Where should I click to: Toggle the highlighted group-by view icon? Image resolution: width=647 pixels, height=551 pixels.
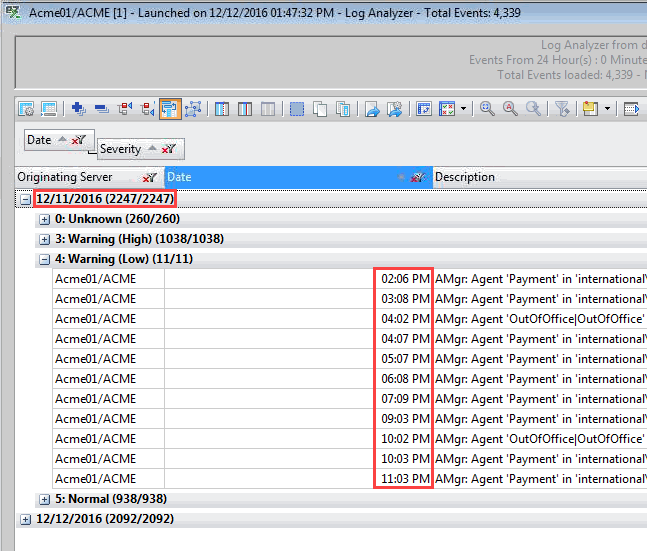pyautogui.click(x=169, y=108)
